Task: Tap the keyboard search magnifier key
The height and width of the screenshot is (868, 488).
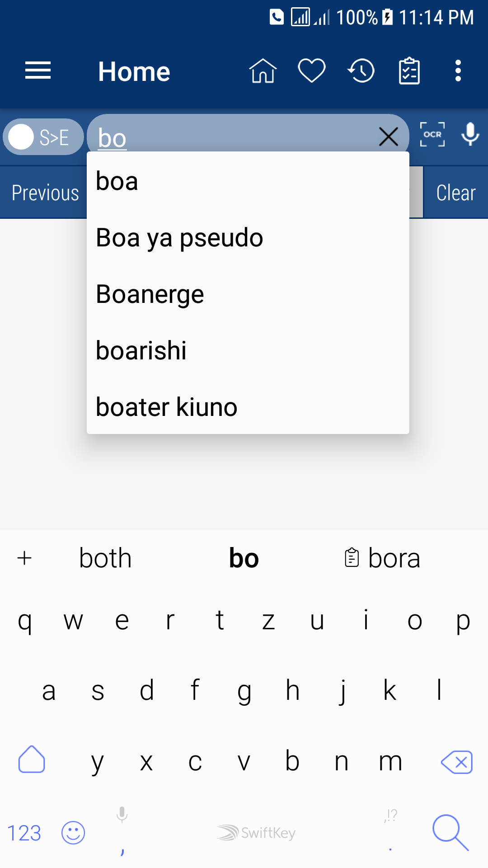Action: click(x=450, y=832)
